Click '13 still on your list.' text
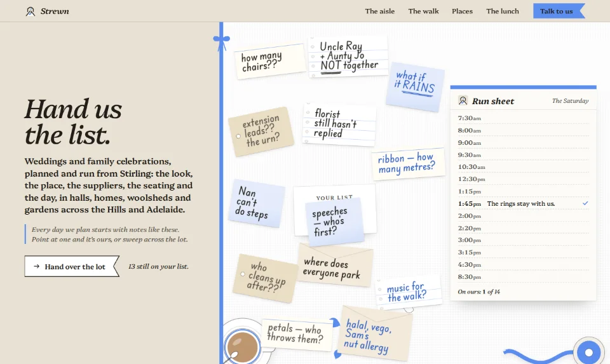The height and width of the screenshot is (364, 610). click(x=158, y=266)
